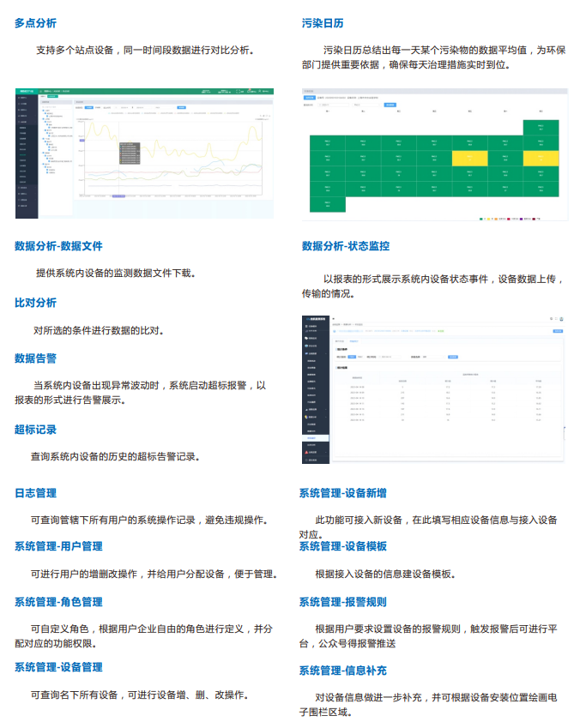Viewport: 574px width, 728px height.
Task: Click the red alarm icon in status monitoring sidebar
Action: (306, 450)
